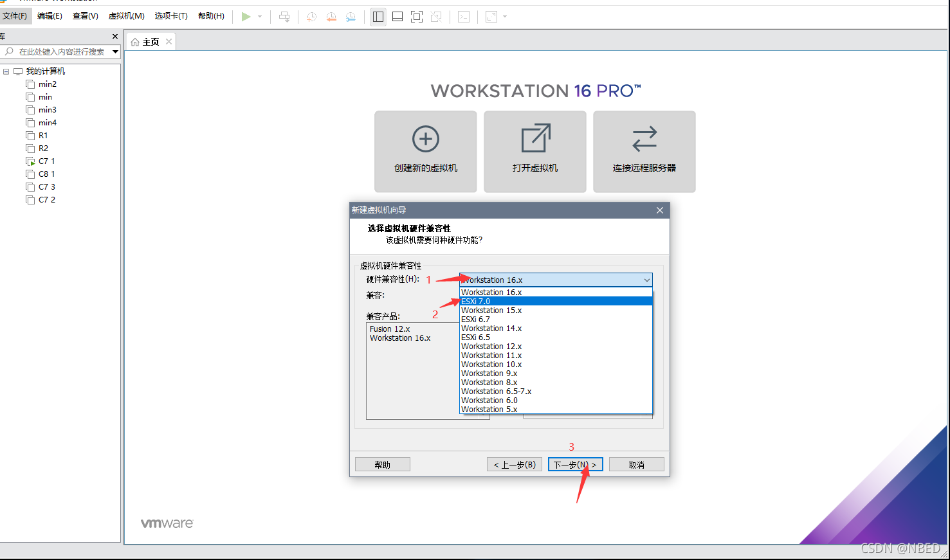Viewport: 950px width, 560px height.
Task: Click the Unity mode toolbar icon
Action: pos(436,17)
